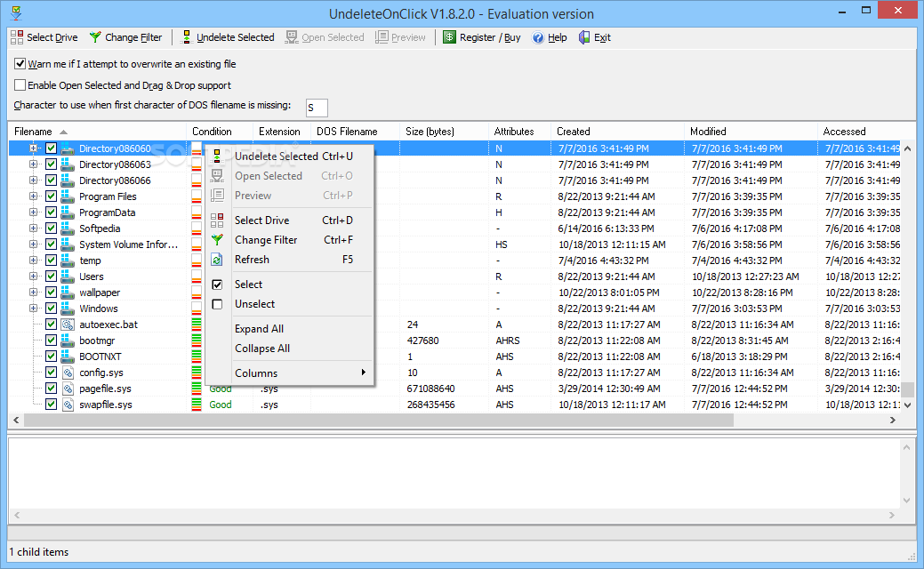Expand the temp folder node
Image resolution: width=924 pixels, height=569 pixels.
pyautogui.click(x=33, y=260)
